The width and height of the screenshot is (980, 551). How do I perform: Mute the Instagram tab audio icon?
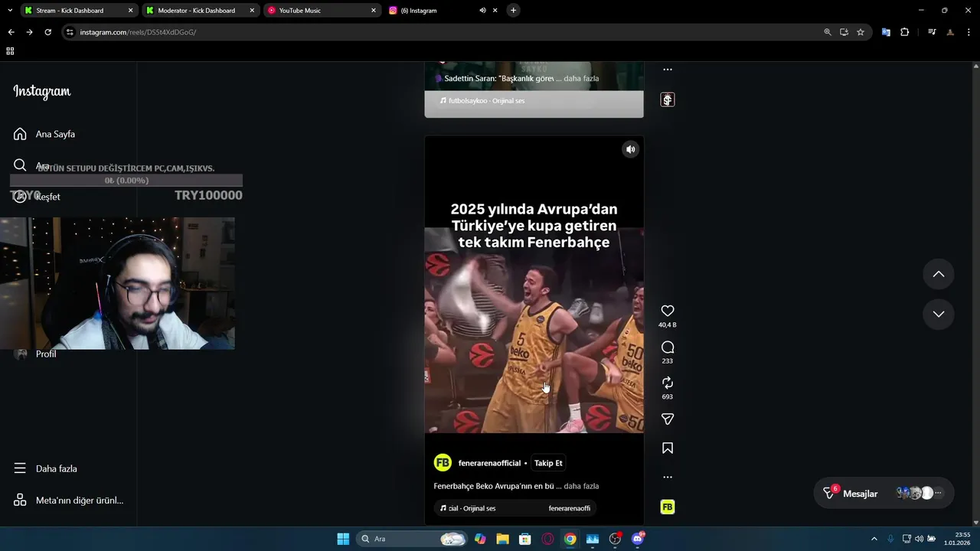tap(482, 11)
